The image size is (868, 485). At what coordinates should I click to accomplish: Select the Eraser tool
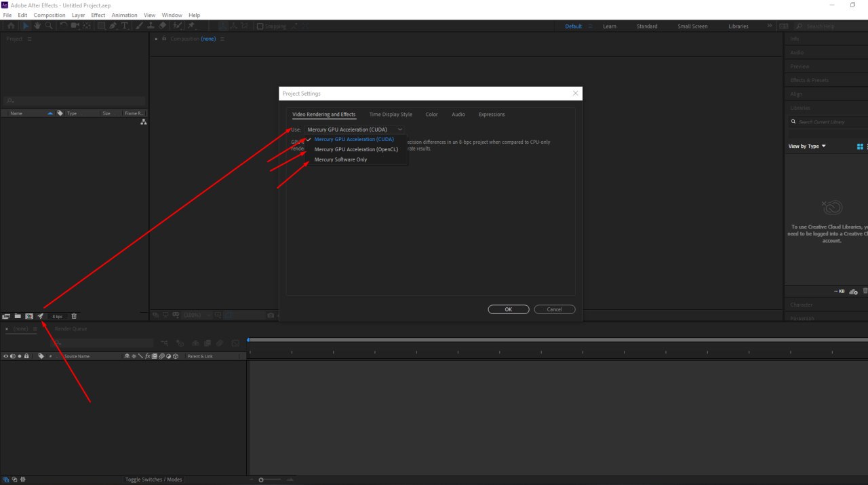pos(163,26)
